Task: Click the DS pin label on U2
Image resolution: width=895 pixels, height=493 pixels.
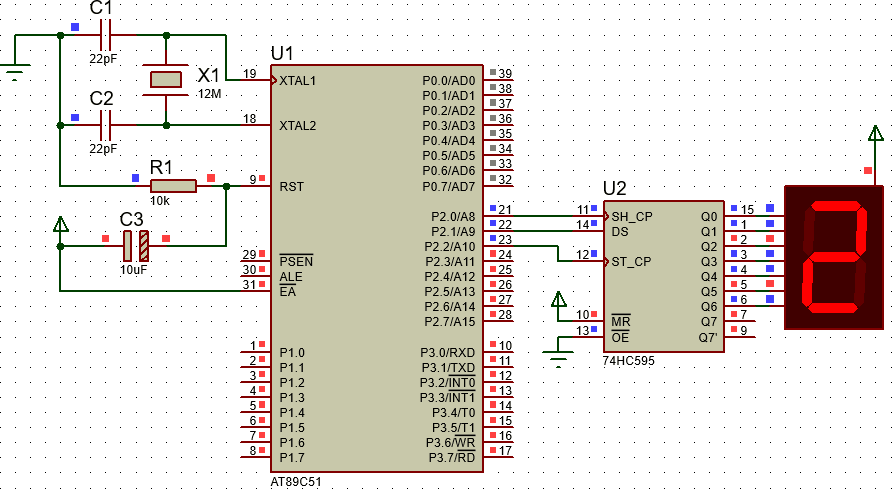Action: [620, 232]
